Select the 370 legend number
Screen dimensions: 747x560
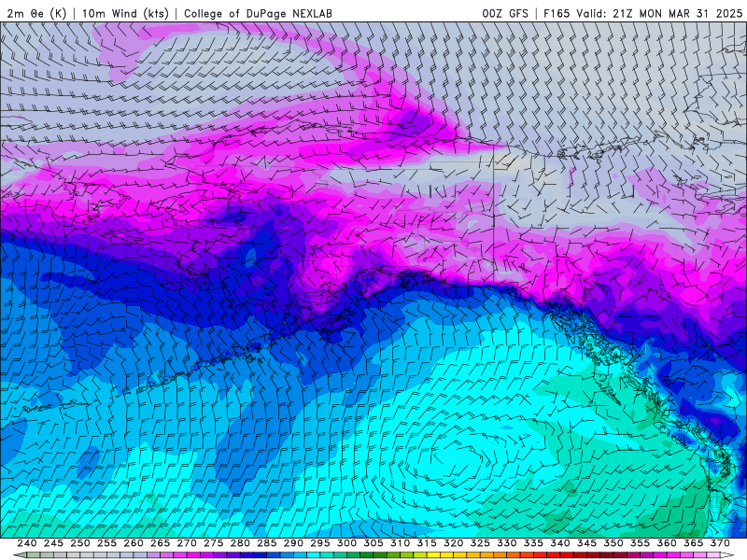(720, 543)
